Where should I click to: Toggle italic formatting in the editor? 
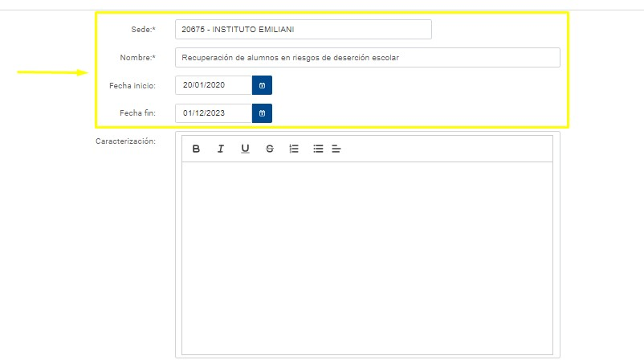(x=220, y=149)
